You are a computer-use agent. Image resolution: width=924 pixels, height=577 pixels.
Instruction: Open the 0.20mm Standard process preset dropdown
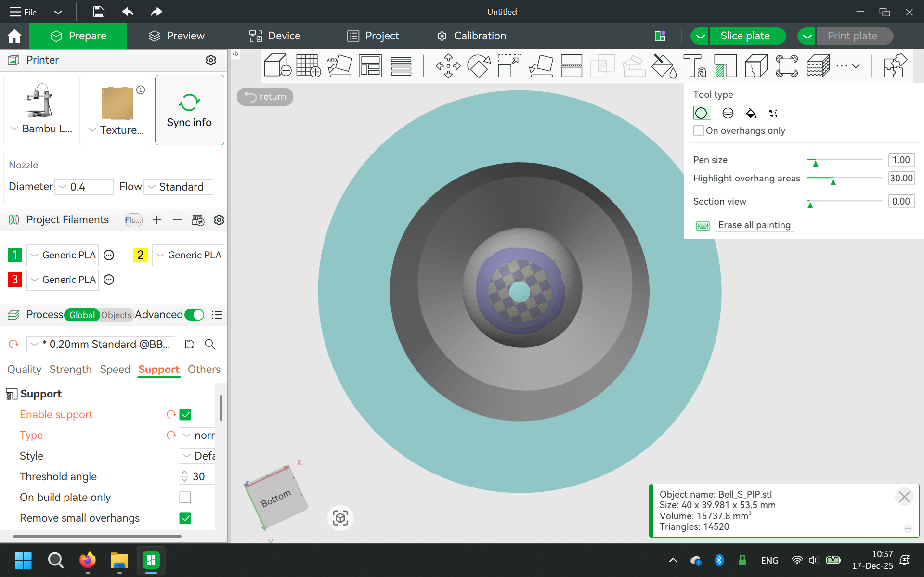click(x=101, y=344)
